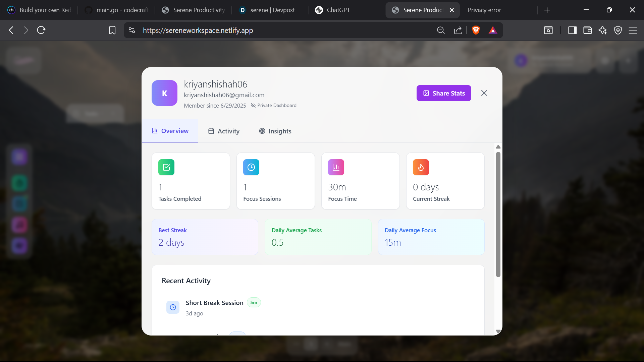
Task: Click the Focus Sessions clock icon
Action: coord(251,167)
